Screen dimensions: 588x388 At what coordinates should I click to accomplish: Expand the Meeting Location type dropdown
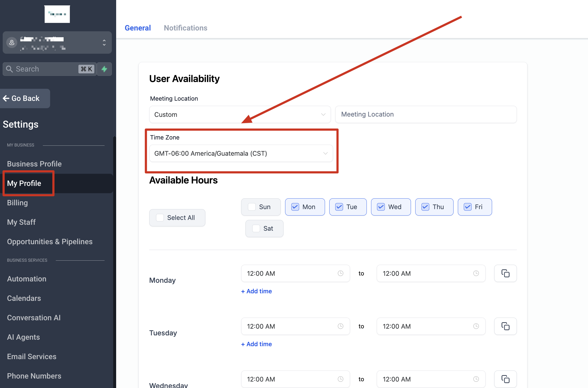click(x=240, y=114)
